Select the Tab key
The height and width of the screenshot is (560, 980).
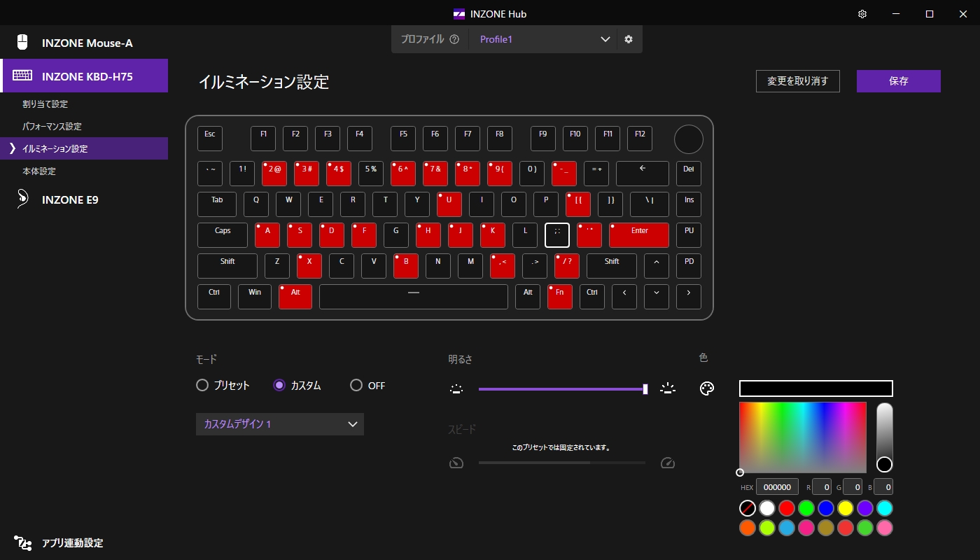click(217, 204)
